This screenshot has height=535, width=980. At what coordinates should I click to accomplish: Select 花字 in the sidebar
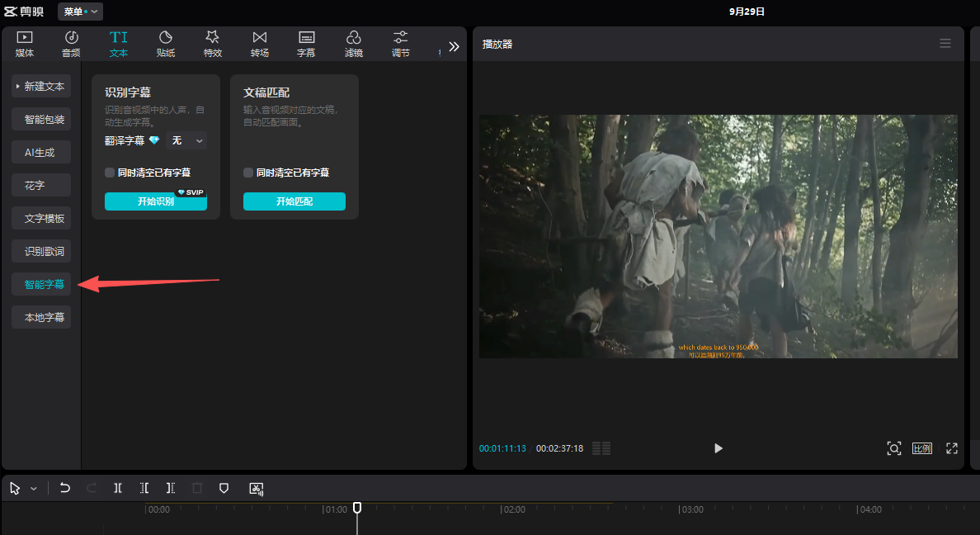coord(41,185)
